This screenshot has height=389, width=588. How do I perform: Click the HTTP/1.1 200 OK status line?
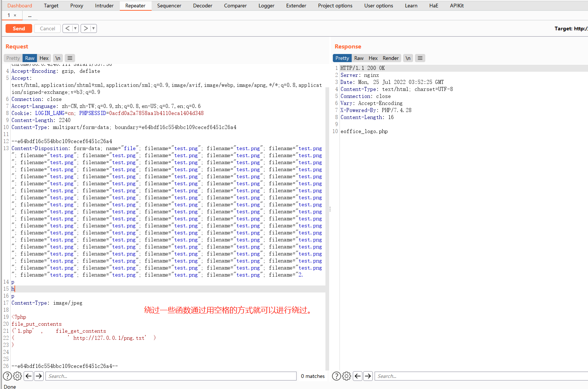point(362,68)
